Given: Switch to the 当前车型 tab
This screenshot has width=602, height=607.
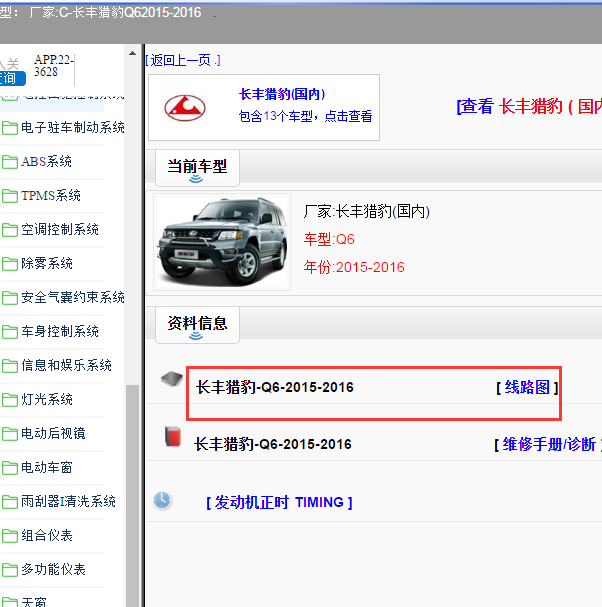Looking at the screenshot, I should click(197, 168).
